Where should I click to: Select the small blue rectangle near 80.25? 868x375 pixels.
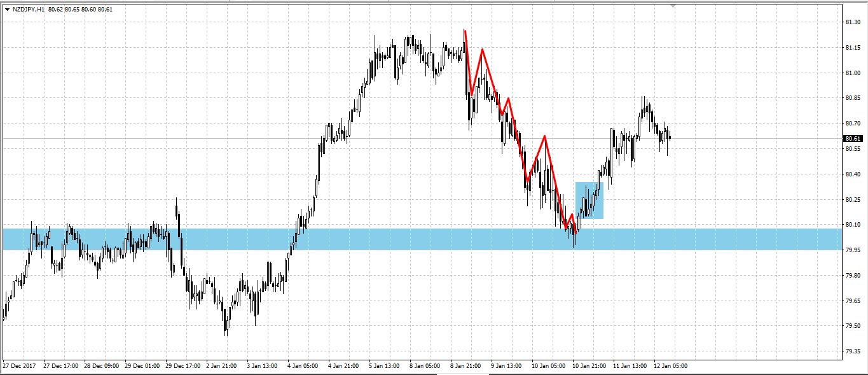pyautogui.click(x=589, y=201)
